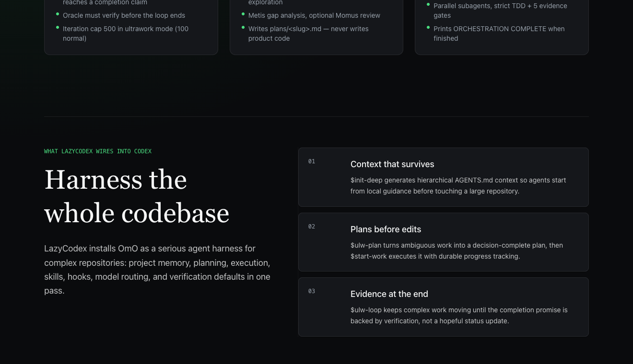The image size is (633, 364).
Task: Click 'Parallel subagents, strict TDD' bullet text
Action: coord(500,11)
